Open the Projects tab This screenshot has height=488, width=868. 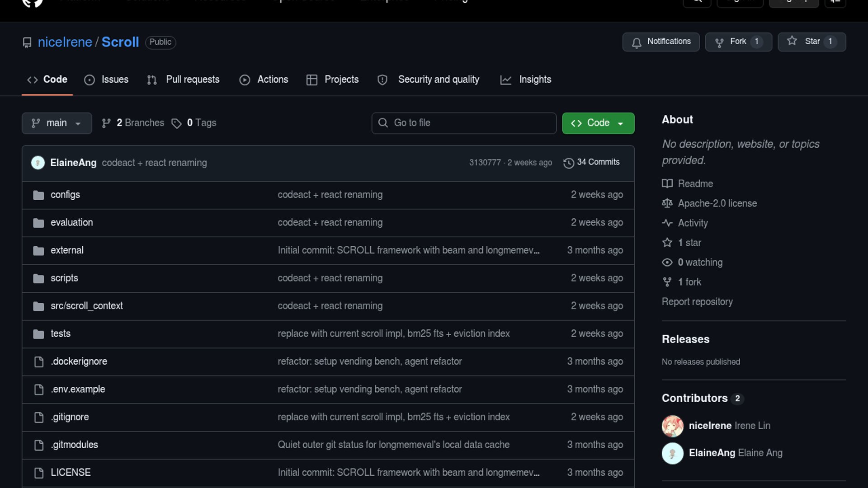pos(332,80)
